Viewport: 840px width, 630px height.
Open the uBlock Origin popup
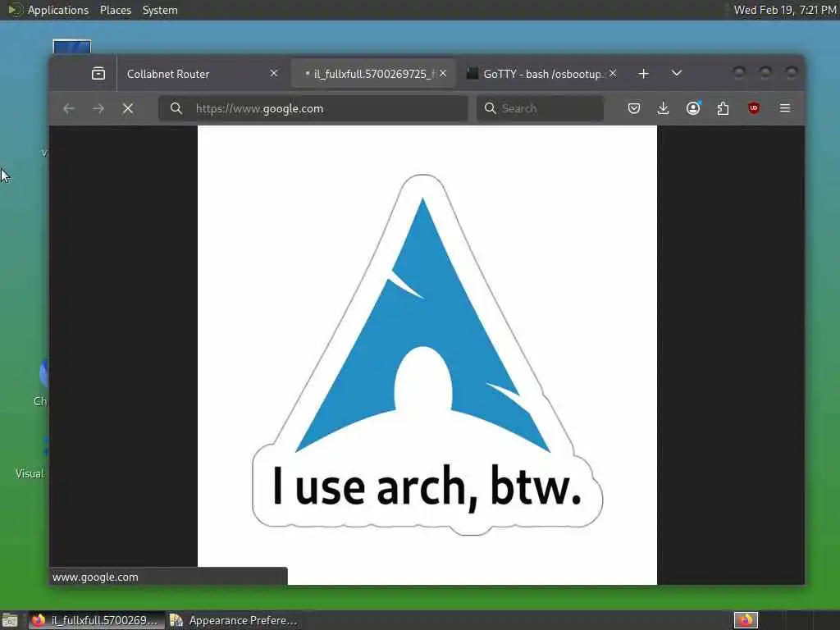coord(754,108)
